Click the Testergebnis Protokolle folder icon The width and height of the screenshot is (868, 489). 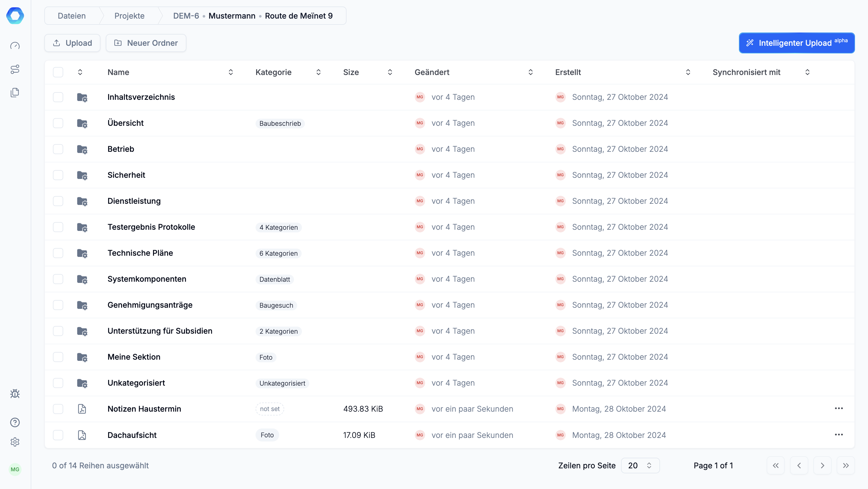pyautogui.click(x=82, y=227)
